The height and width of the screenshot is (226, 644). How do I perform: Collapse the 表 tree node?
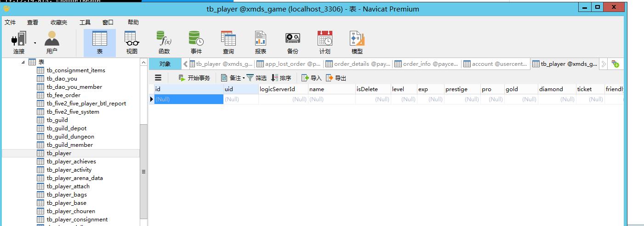click(23, 62)
